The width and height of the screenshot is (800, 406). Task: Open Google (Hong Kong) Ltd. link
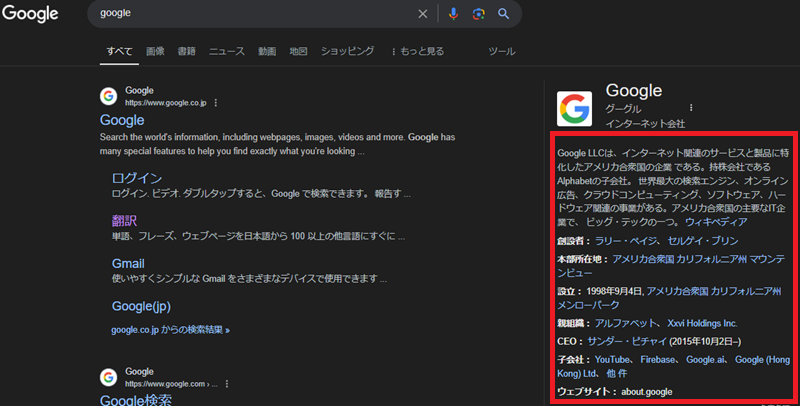tap(673, 366)
